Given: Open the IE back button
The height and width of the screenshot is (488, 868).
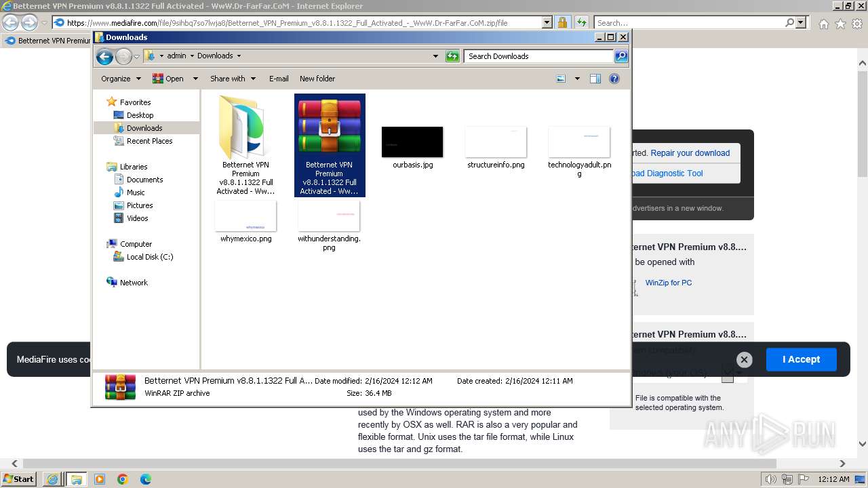Looking at the screenshot, I should point(10,22).
